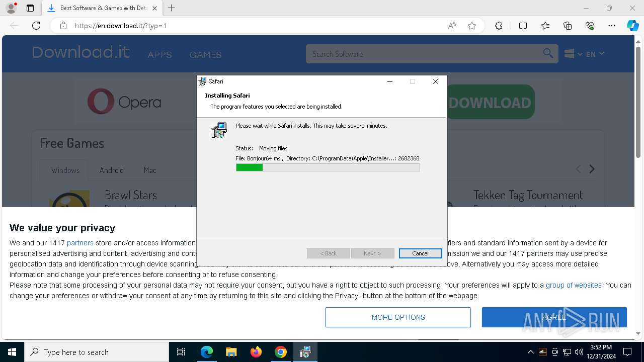Open Browser essentials icon
The height and width of the screenshot is (362, 644).
click(x=590, y=26)
